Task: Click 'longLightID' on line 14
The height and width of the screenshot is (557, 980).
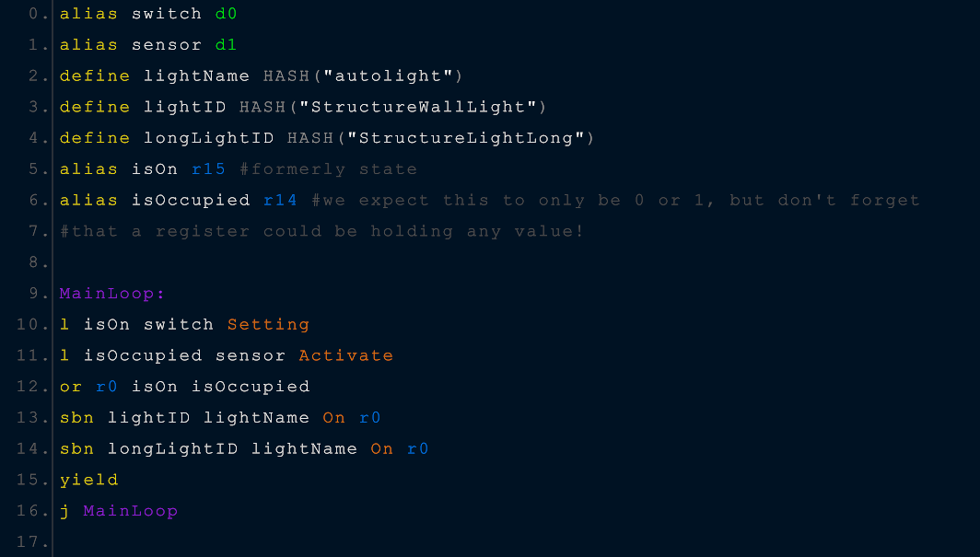Action: (x=172, y=449)
